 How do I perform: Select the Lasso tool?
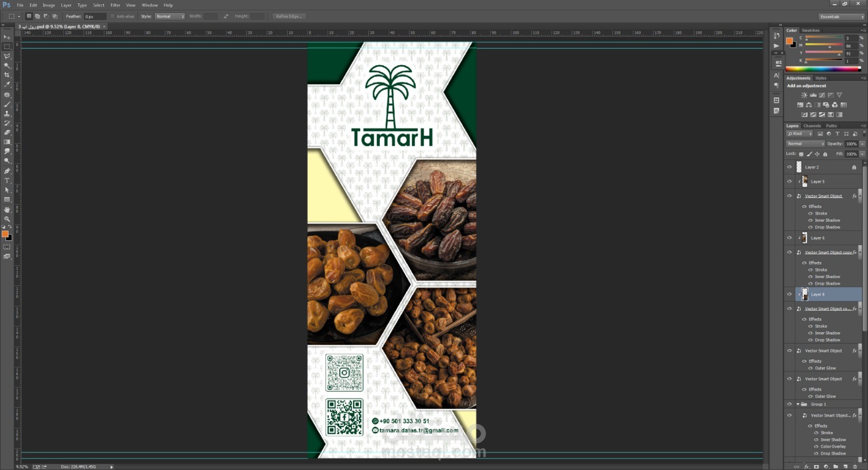coord(7,56)
